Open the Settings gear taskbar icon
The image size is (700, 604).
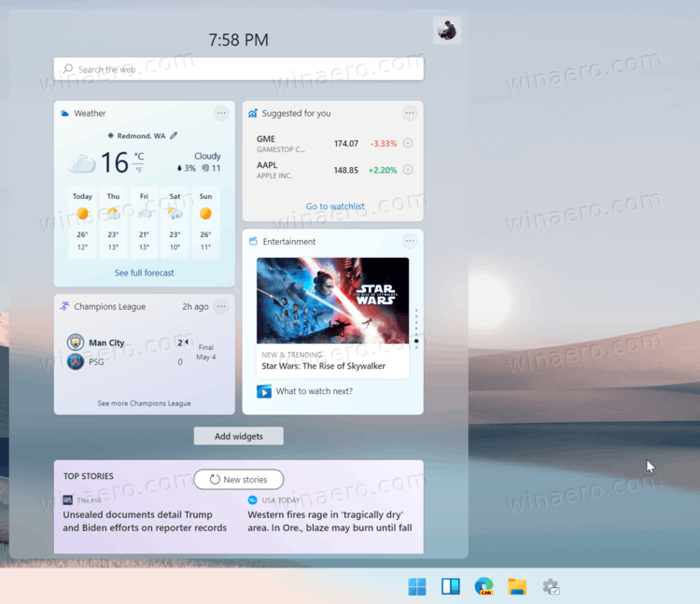[x=551, y=586]
